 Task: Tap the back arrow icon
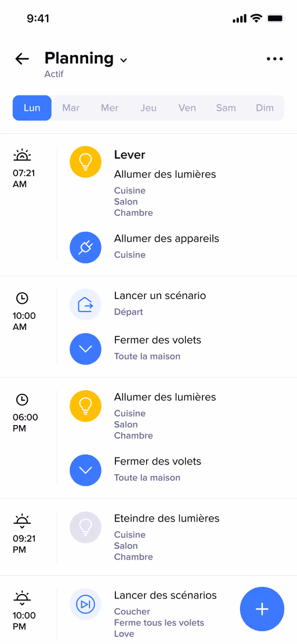click(x=22, y=59)
